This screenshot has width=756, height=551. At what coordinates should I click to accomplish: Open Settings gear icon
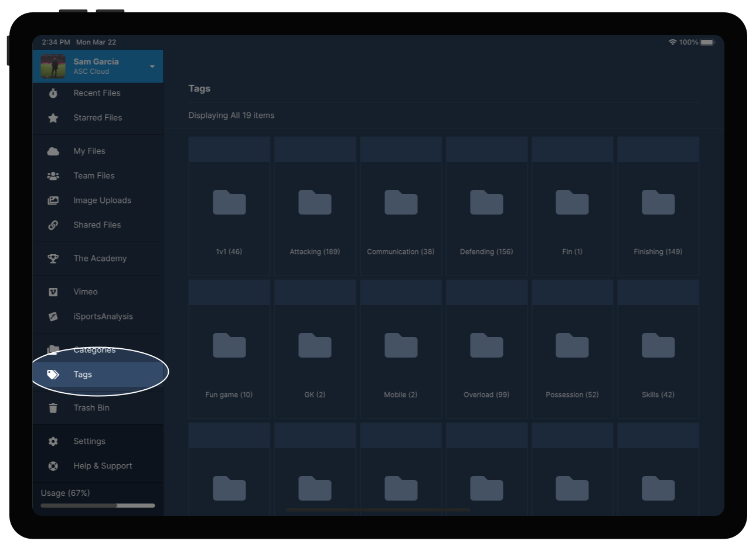click(x=53, y=441)
